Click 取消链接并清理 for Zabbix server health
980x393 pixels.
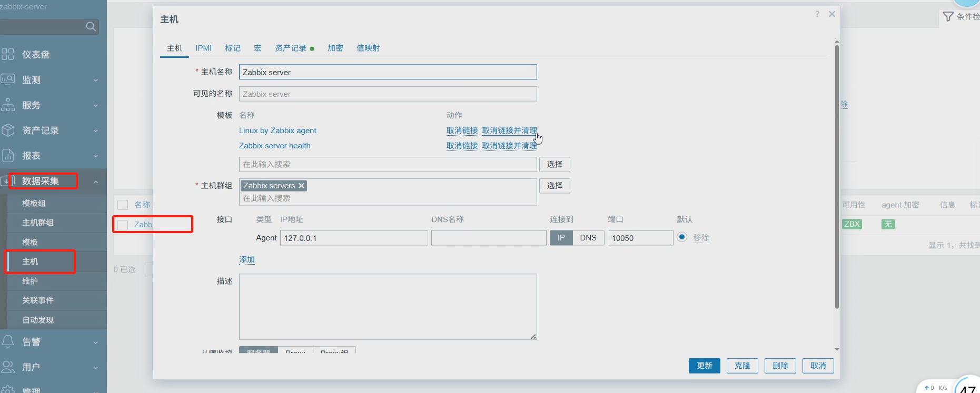coord(509,146)
